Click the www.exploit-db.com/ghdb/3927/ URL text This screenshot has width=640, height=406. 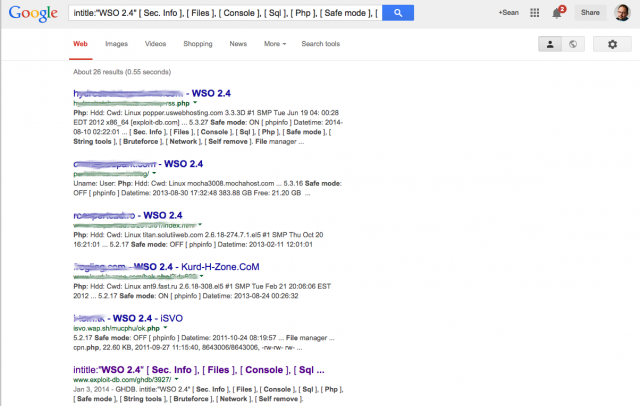click(x=122, y=379)
